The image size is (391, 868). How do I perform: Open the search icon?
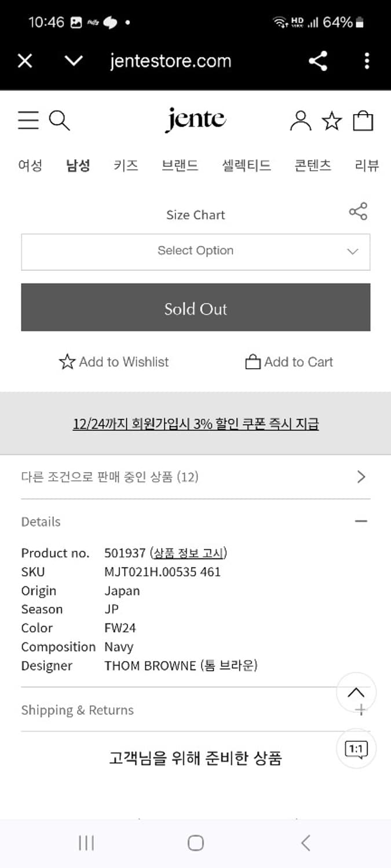coord(60,120)
